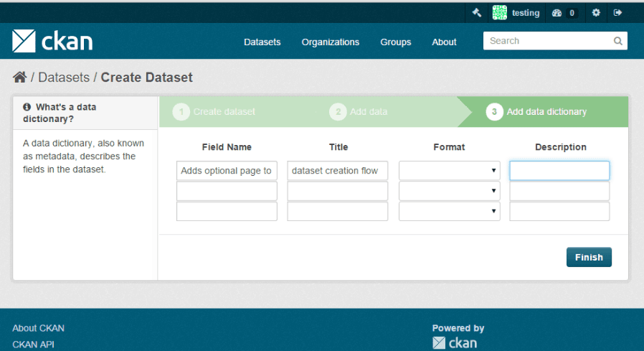This screenshot has height=351, width=644.
Task: Open the Organizations menu item
Action: coord(330,42)
